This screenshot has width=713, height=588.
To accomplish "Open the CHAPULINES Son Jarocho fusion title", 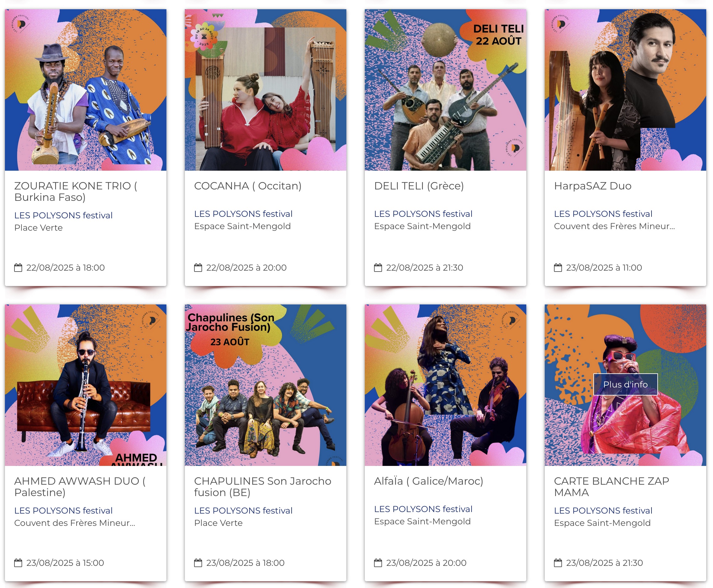I will [x=262, y=487].
